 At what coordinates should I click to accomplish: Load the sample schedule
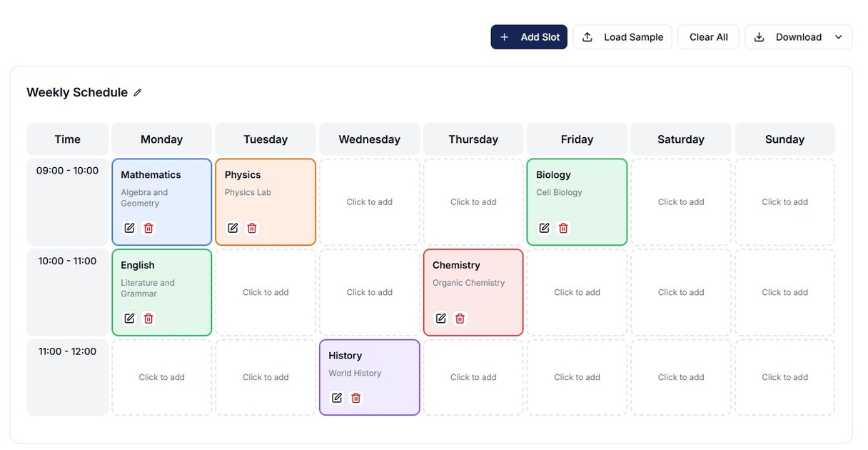(x=622, y=37)
